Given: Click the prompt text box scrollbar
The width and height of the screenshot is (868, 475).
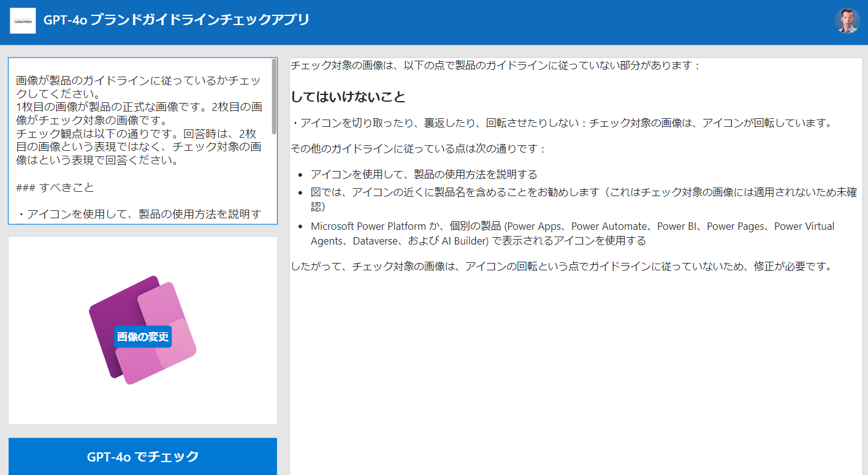Looking at the screenshot, I should pos(274,97).
